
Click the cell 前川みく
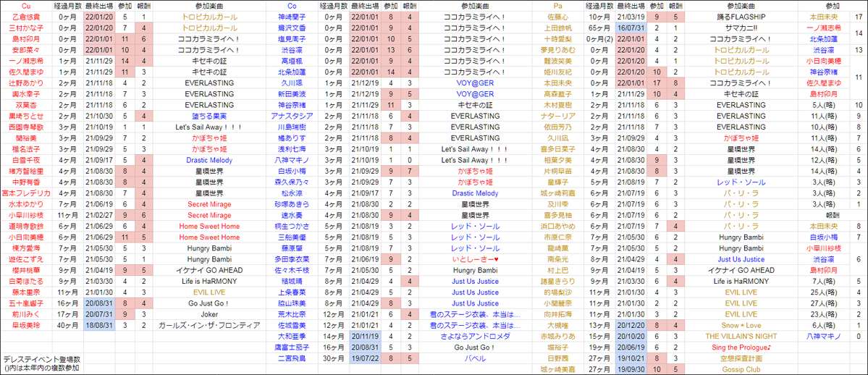[26, 314]
